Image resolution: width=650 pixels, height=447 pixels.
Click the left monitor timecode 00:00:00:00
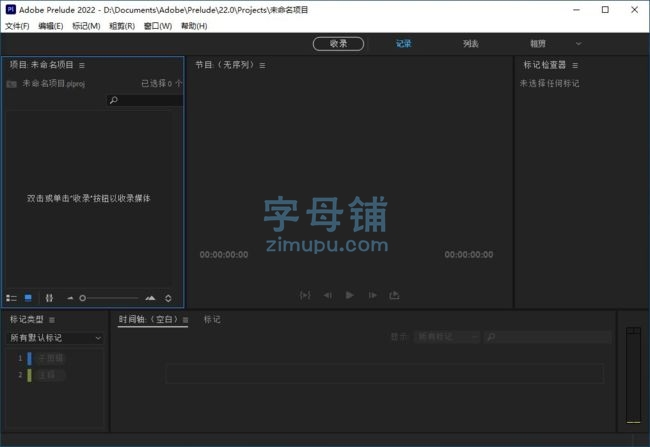224,255
